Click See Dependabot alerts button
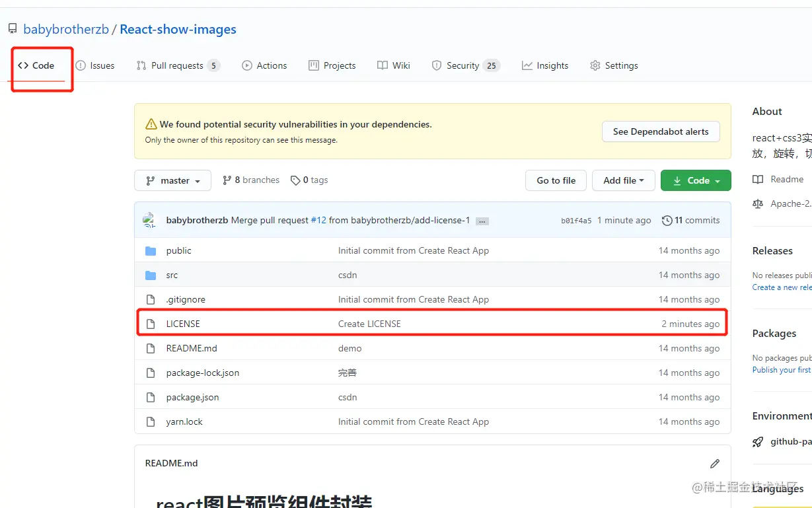 661,131
